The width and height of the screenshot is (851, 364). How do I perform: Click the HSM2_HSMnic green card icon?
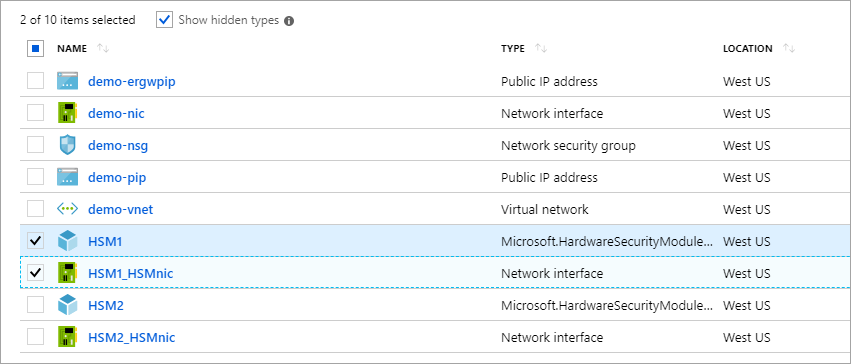pyautogui.click(x=67, y=337)
